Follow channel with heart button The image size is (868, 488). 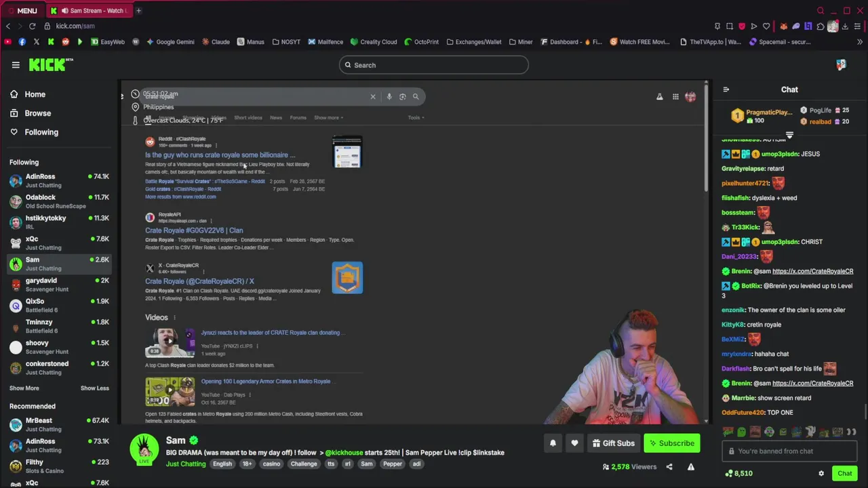pos(574,443)
